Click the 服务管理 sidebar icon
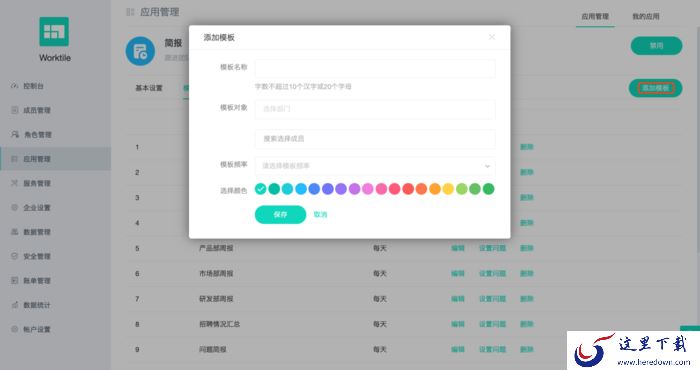Image resolution: width=700 pixels, height=370 pixels. 14,183
